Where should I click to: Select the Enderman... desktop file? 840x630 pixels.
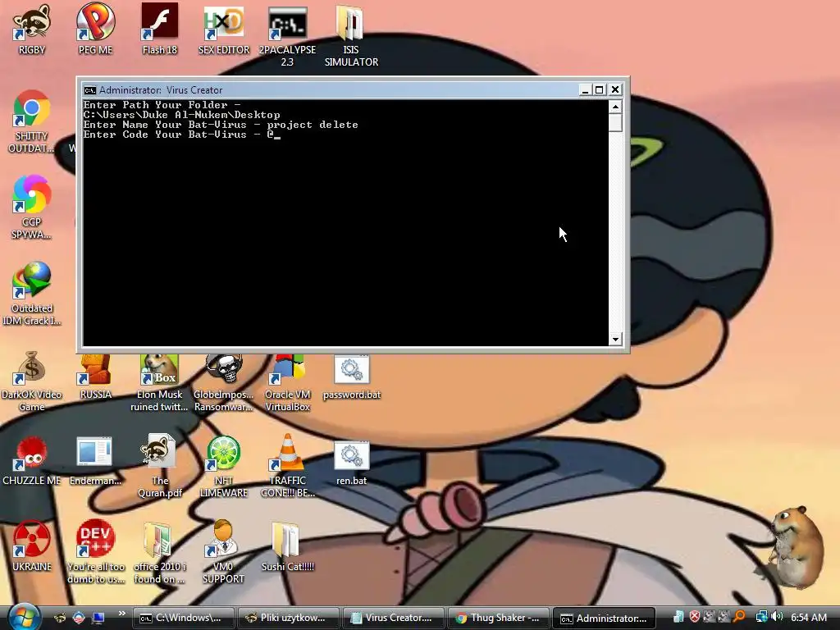(x=95, y=461)
